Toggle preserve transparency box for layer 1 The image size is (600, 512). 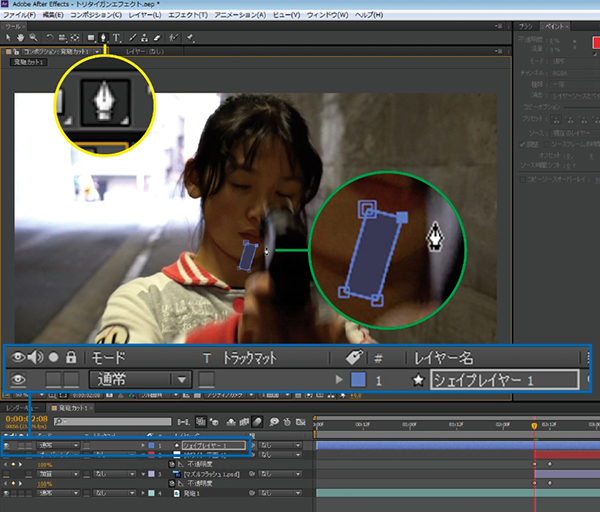(x=87, y=445)
